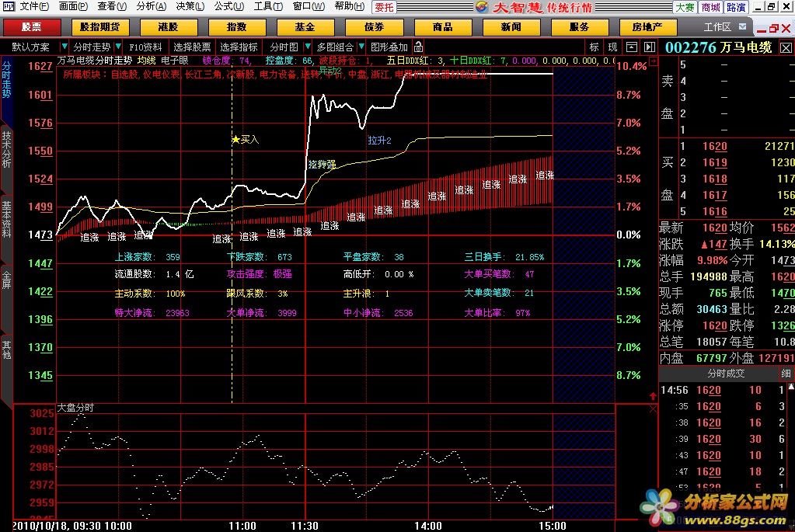Click the 均线 label in chart header

(x=147, y=61)
